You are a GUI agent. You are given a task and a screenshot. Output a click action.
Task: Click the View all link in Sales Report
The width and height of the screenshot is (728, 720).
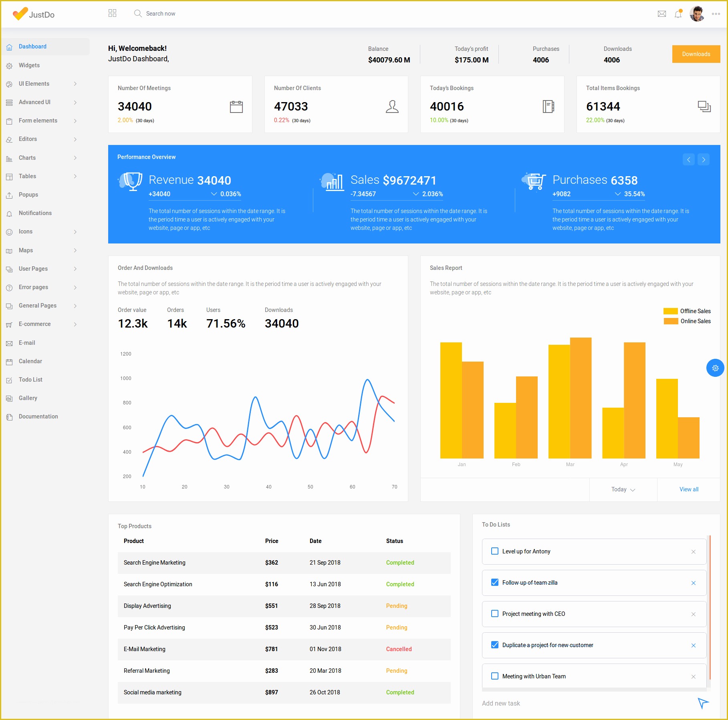(x=689, y=489)
